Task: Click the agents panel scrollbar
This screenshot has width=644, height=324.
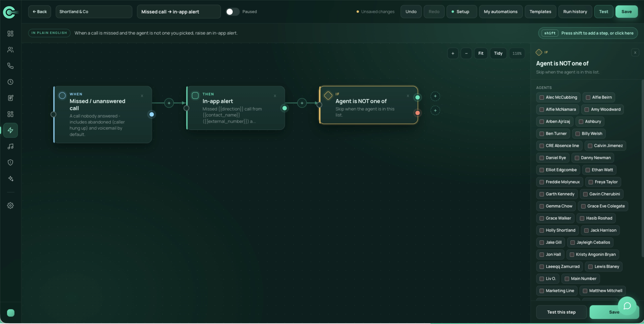Action: point(642,168)
